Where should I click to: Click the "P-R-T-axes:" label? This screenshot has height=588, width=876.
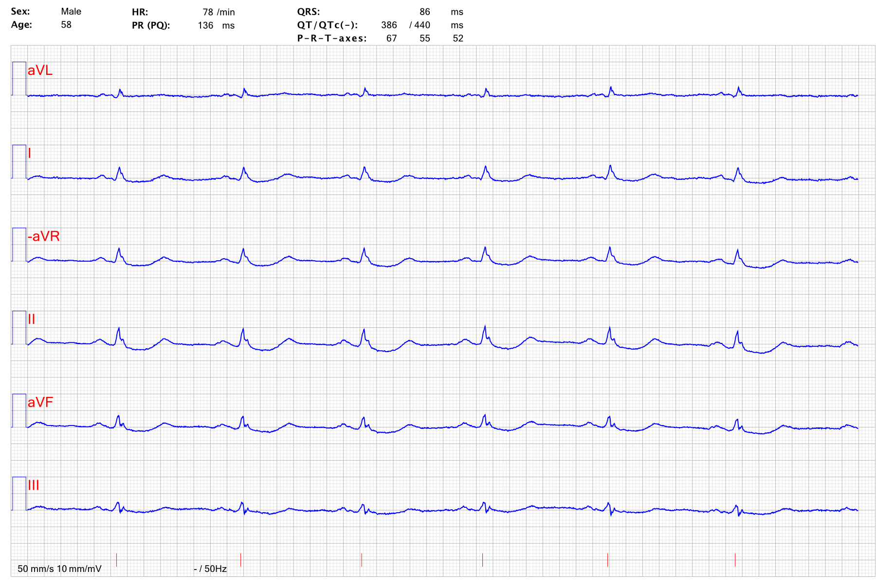coord(332,38)
